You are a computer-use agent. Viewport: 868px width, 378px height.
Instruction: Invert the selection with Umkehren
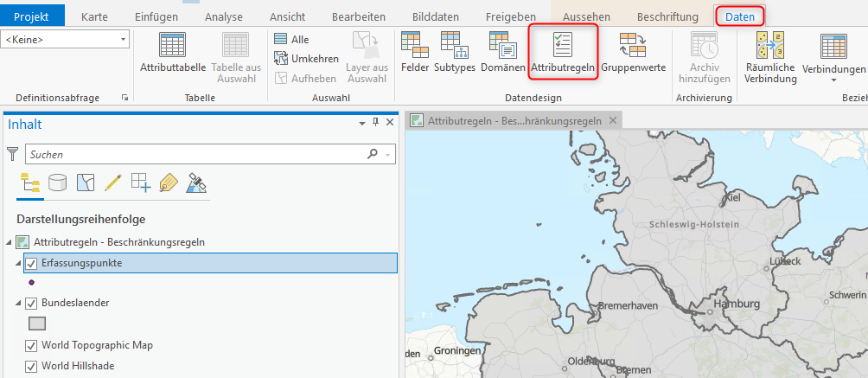coord(307,59)
